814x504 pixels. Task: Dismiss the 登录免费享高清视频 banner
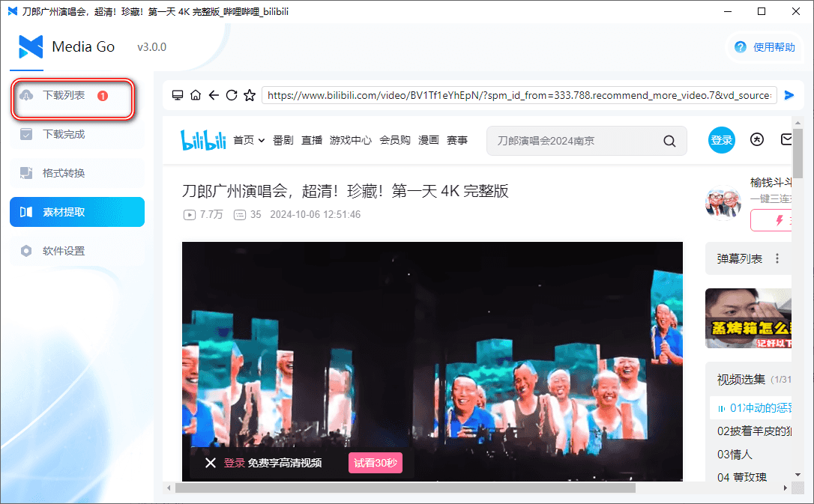pyautogui.click(x=211, y=463)
